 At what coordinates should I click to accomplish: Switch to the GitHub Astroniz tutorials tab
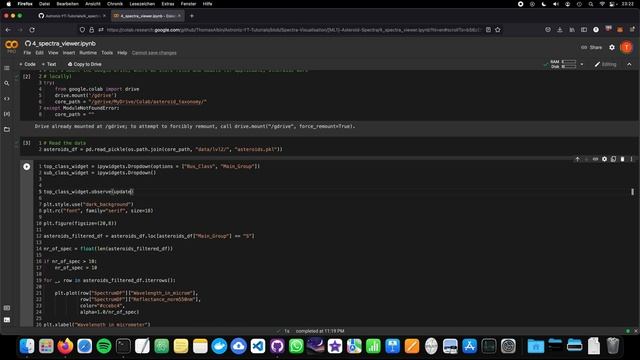(x=72, y=16)
